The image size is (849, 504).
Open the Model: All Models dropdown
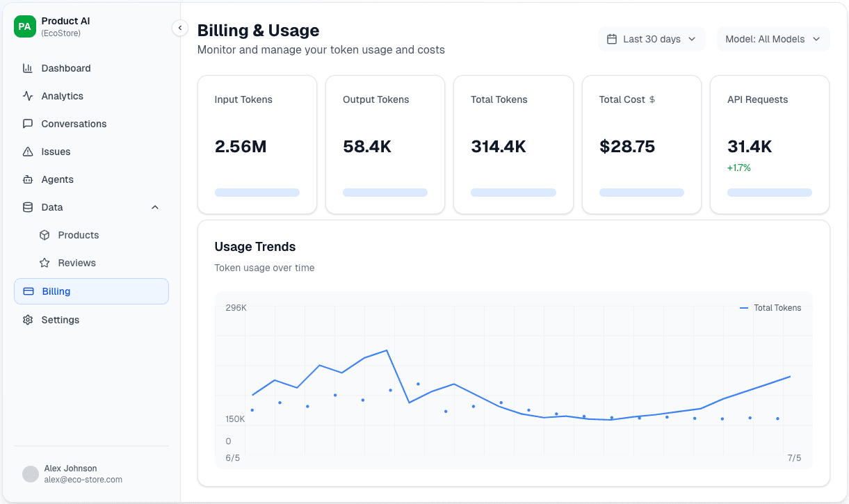point(773,39)
